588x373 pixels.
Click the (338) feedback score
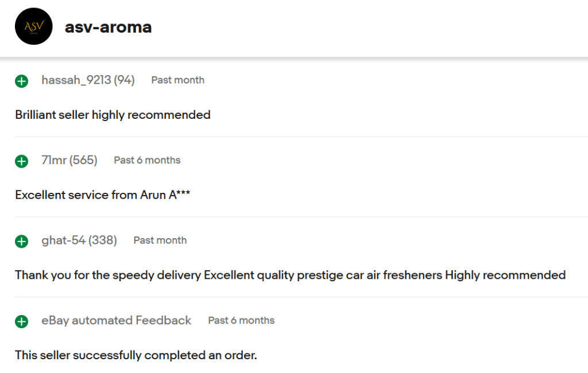103,240
